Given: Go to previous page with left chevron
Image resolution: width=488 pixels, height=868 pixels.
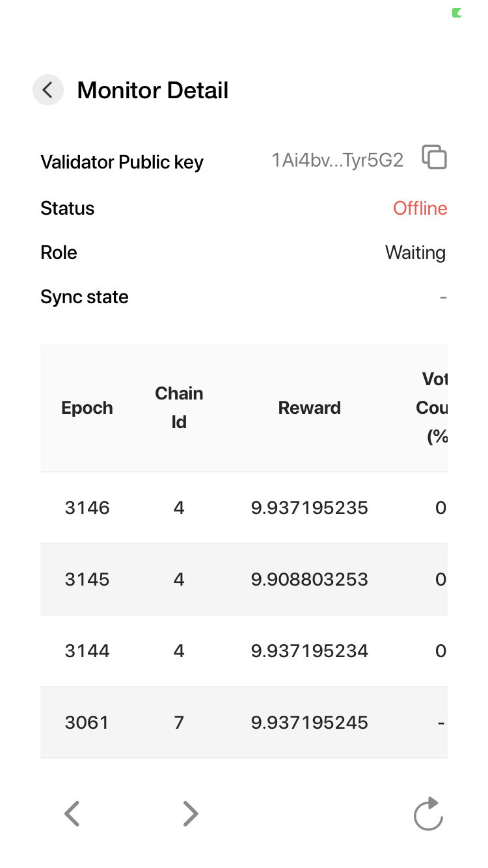Looking at the screenshot, I should [72, 813].
